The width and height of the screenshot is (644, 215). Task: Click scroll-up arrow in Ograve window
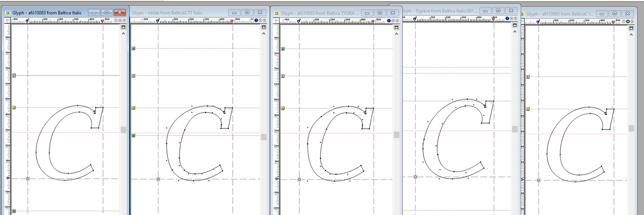point(515,31)
